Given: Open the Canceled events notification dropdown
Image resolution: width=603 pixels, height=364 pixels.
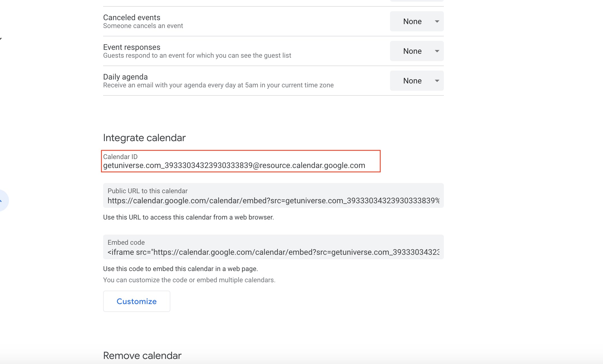Looking at the screenshot, I should click(x=417, y=22).
